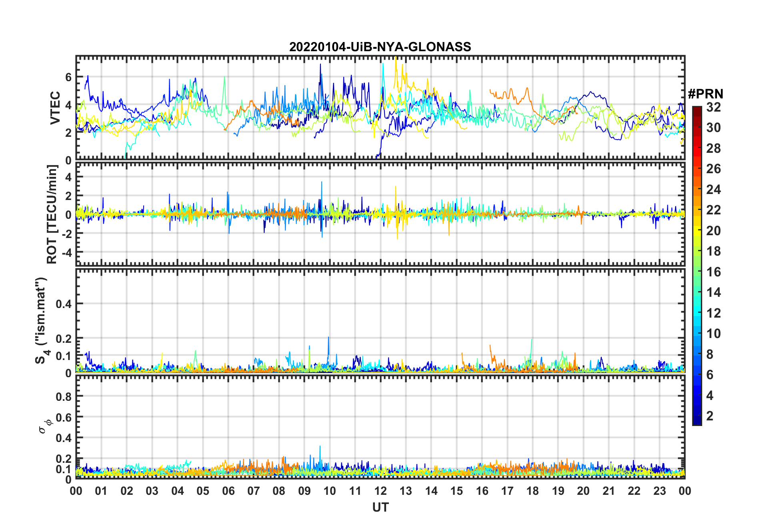This screenshot has width=761, height=532.
Task: Click x-axis tick label 18
Action: pyautogui.click(x=533, y=491)
